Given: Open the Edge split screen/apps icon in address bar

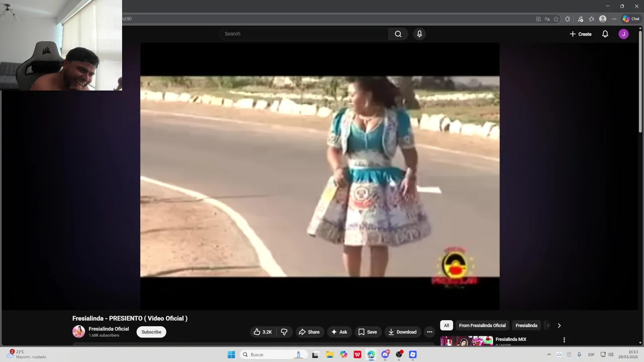Looking at the screenshot, I should click(538, 19).
